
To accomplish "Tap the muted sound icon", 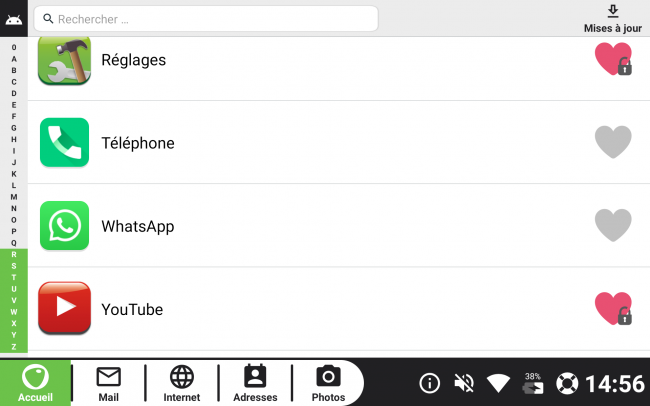I will pos(464,383).
